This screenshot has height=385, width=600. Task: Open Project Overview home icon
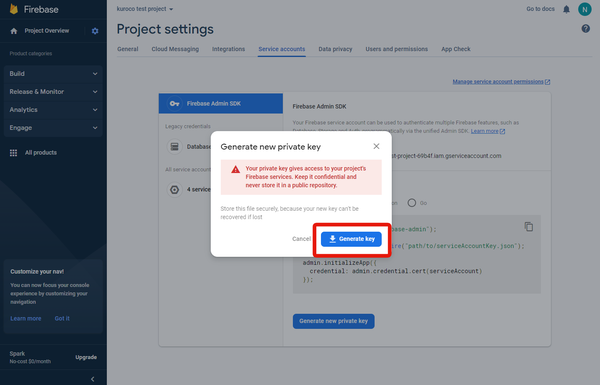[14, 31]
